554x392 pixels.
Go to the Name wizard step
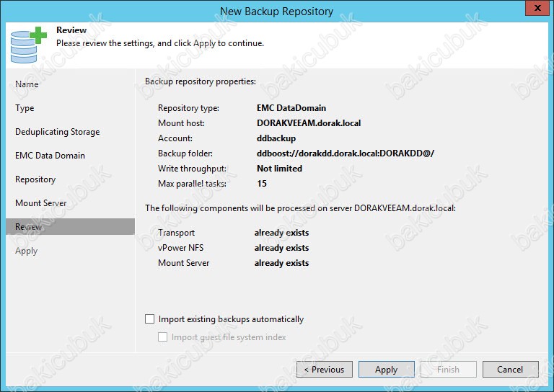(x=27, y=84)
